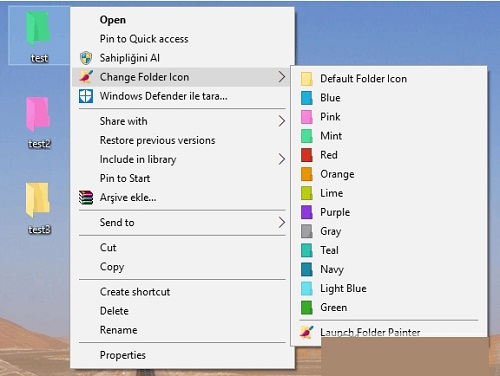Pick the Red folder color swatch

pos(306,155)
